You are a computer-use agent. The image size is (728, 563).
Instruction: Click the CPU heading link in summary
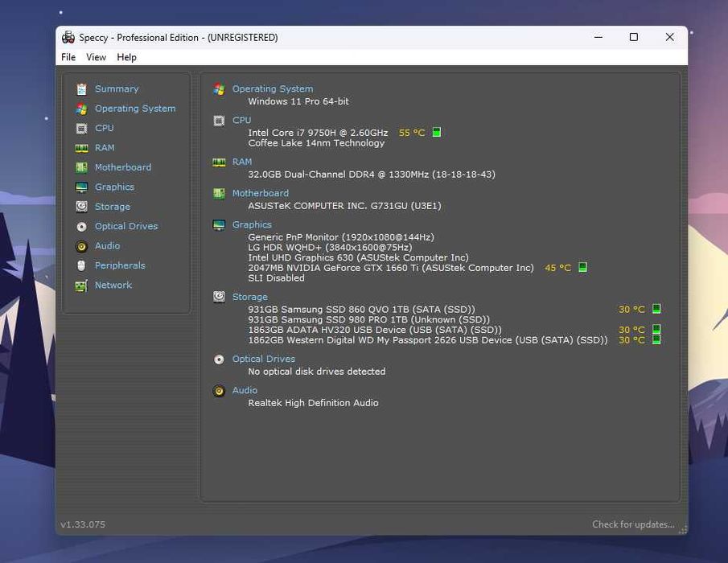242,120
